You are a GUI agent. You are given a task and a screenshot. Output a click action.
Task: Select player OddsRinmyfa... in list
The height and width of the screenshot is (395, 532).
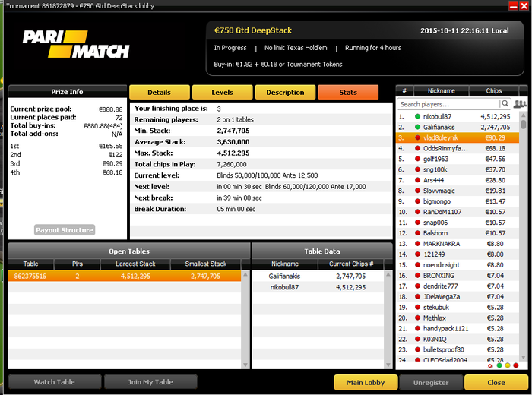(458, 148)
